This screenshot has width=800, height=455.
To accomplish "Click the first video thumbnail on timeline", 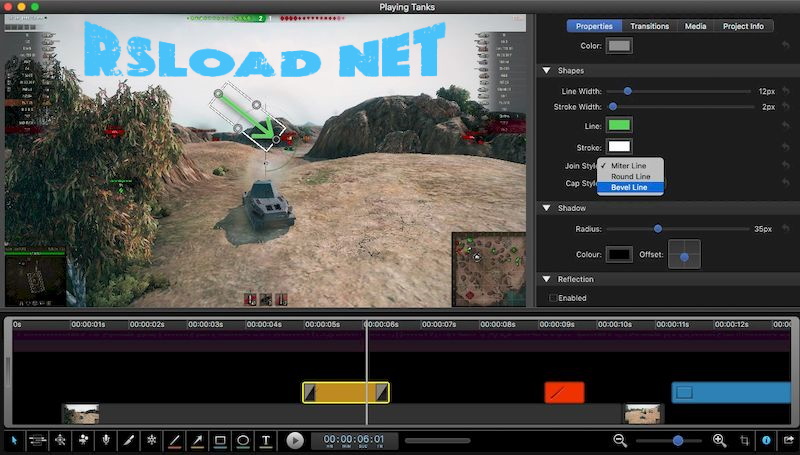I will tap(82, 414).
